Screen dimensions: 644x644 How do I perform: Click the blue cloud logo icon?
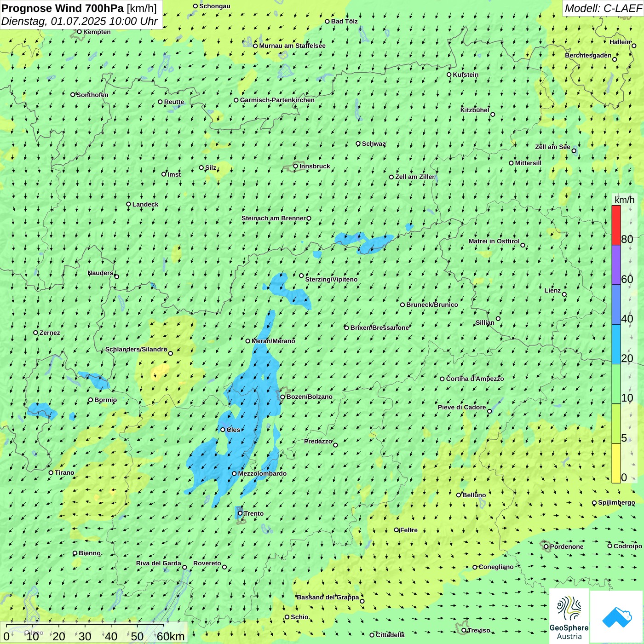click(x=617, y=617)
